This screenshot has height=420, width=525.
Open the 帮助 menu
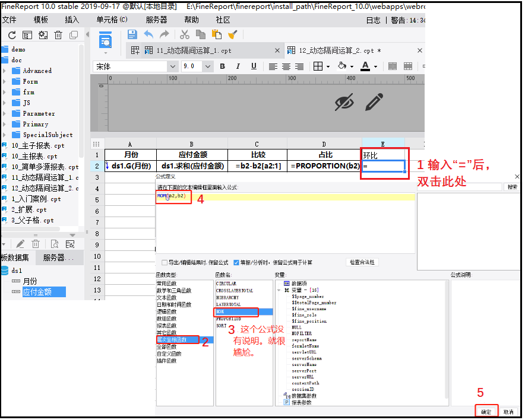point(191,20)
